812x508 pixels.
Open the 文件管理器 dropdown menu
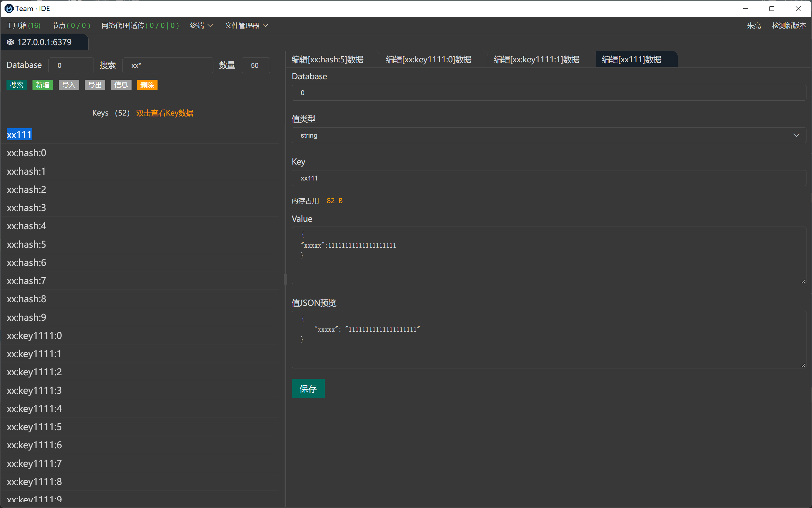pyautogui.click(x=246, y=26)
